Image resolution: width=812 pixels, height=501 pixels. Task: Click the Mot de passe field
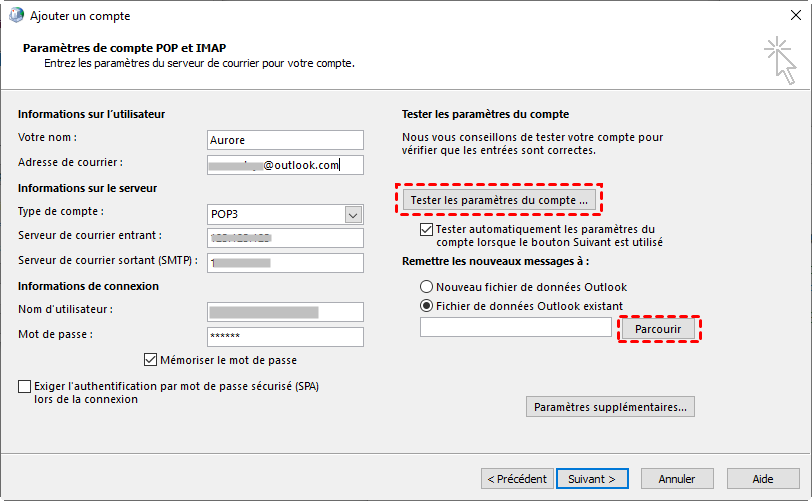point(285,337)
